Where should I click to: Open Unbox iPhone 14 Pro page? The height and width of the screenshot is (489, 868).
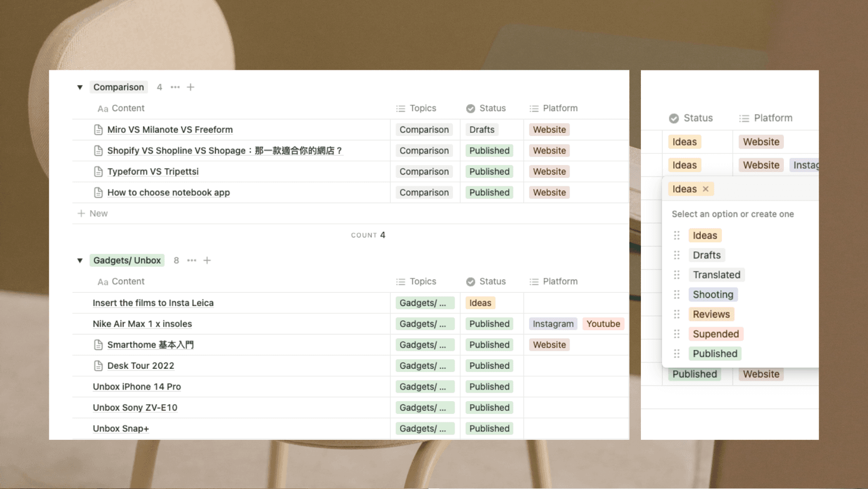tap(137, 387)
